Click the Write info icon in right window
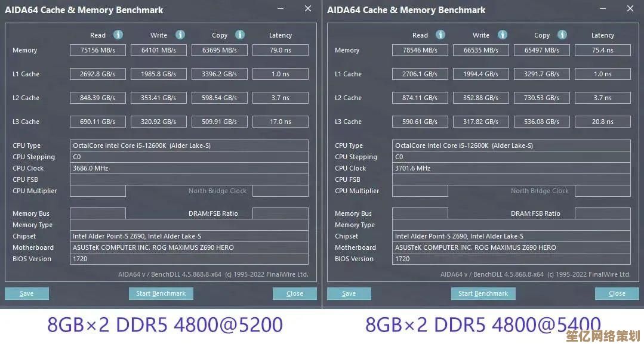Viewport: 644px width, 347px height. coord(502,35)
